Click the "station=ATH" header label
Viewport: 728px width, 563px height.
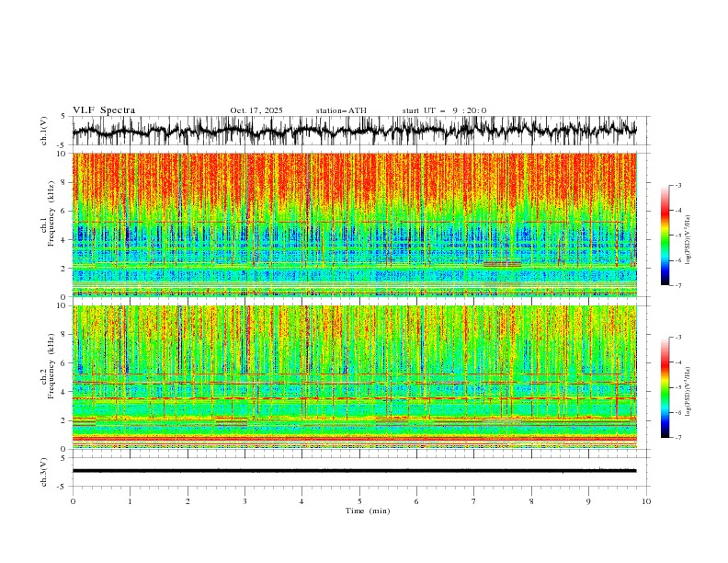pyautogui.click(x=341, y=110)
